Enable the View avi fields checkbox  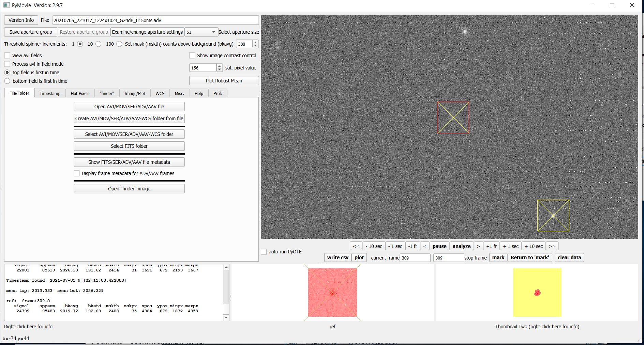pos(8,56)
